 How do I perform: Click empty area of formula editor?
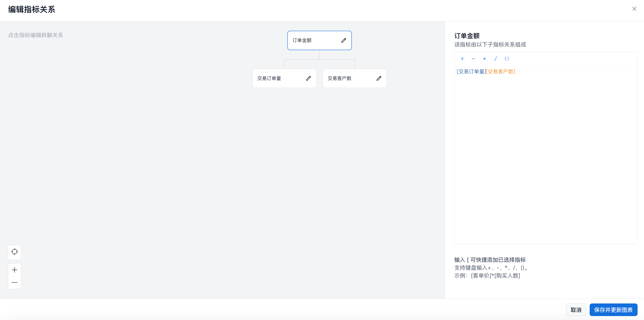[x=545, y=155]
